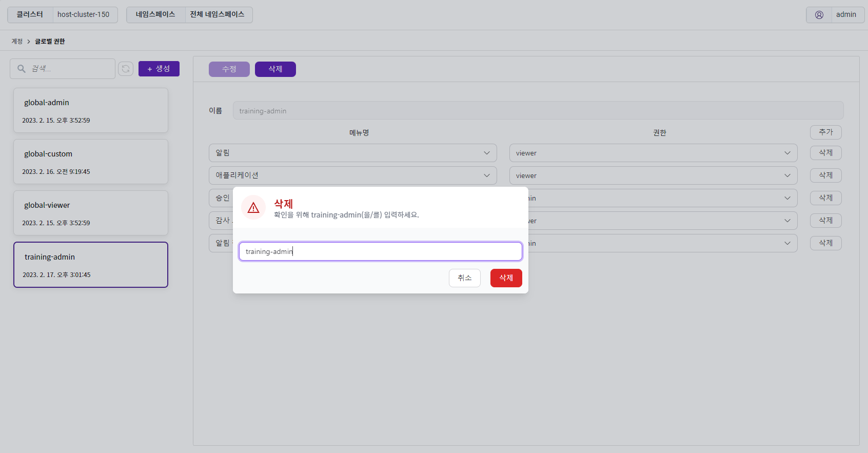
Task: Delete the 승인 permission row
Action: click(x=826, y=198)
